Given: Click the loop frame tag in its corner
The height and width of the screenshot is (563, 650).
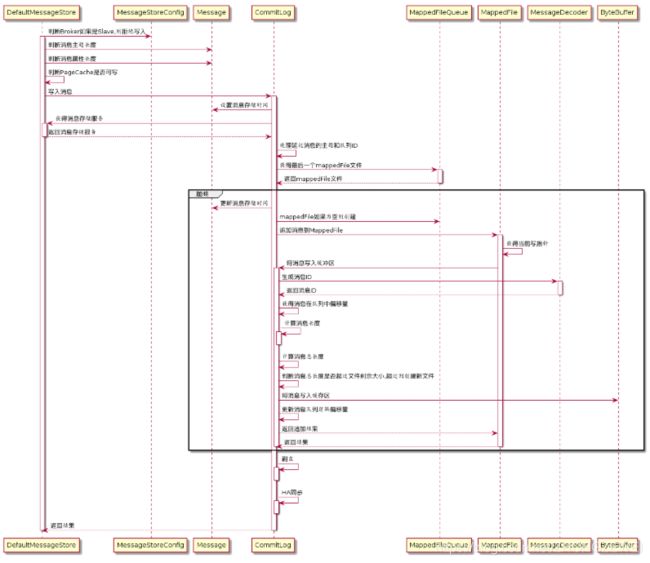Looking at the screenshot, I should [x=205, y=194].
